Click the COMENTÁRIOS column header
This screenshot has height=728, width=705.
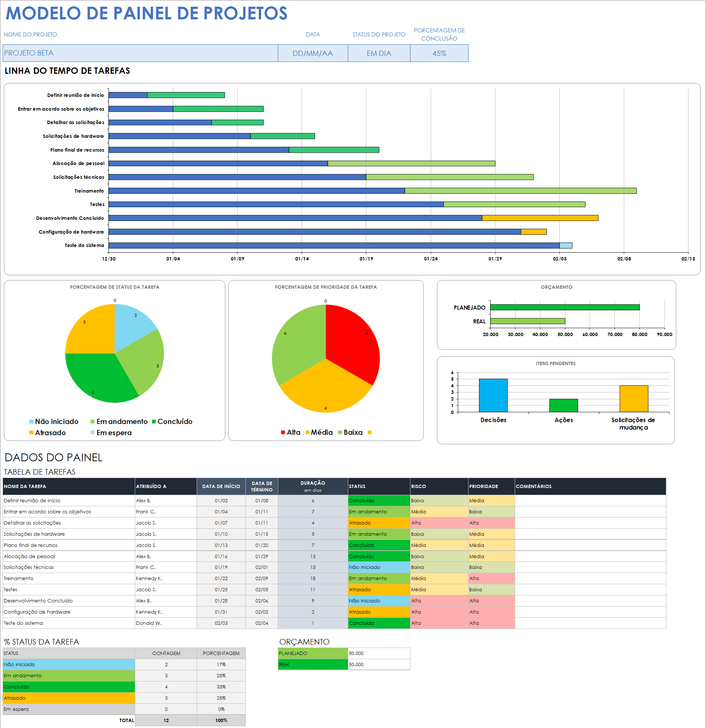click(x=590, y=487)
